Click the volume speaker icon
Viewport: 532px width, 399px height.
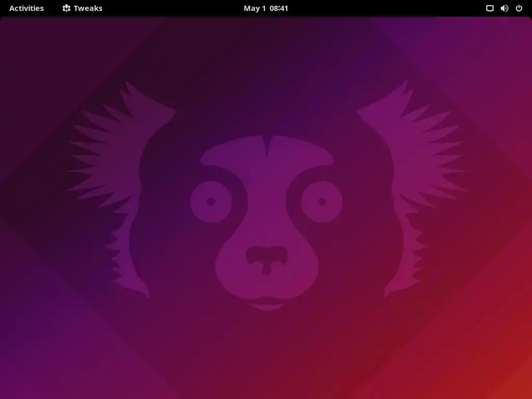point(504,8)
